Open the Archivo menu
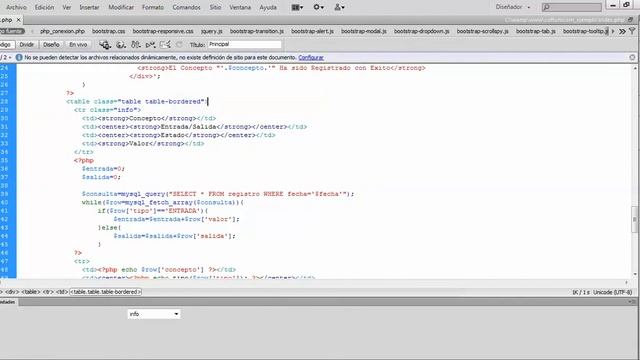Screen dimensions: 640x360 [x=16, y=7]
